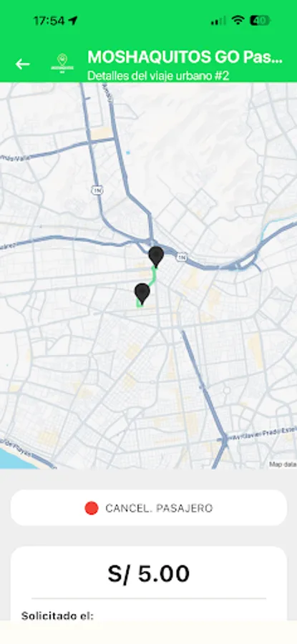This screenshot has height=644, width=297.
Task: Tap the location arrow beside the clock
Action: pyautogui.click(x=73, y=21)
